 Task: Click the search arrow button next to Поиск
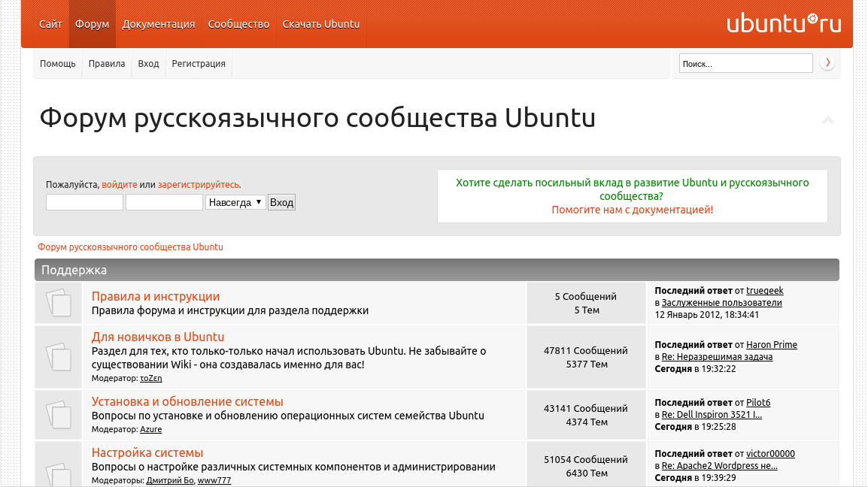click(827, 63)
